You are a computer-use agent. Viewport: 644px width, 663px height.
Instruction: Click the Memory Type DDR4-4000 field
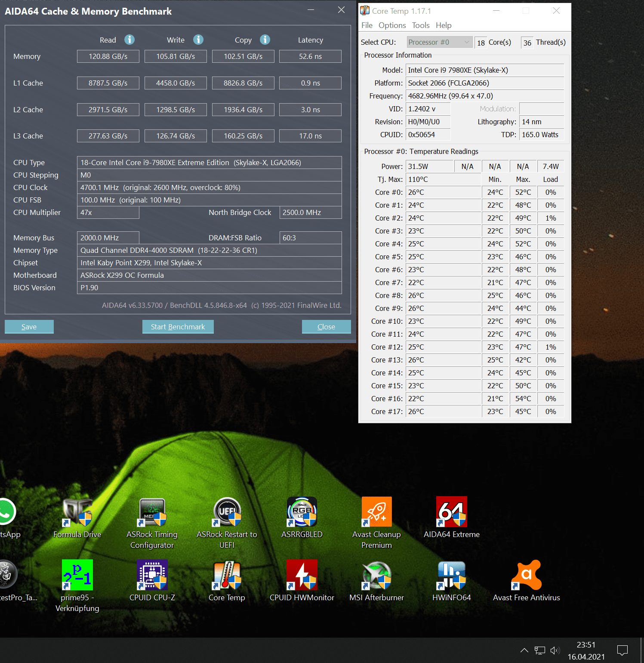pyautogui.click(x=210, y=250)
